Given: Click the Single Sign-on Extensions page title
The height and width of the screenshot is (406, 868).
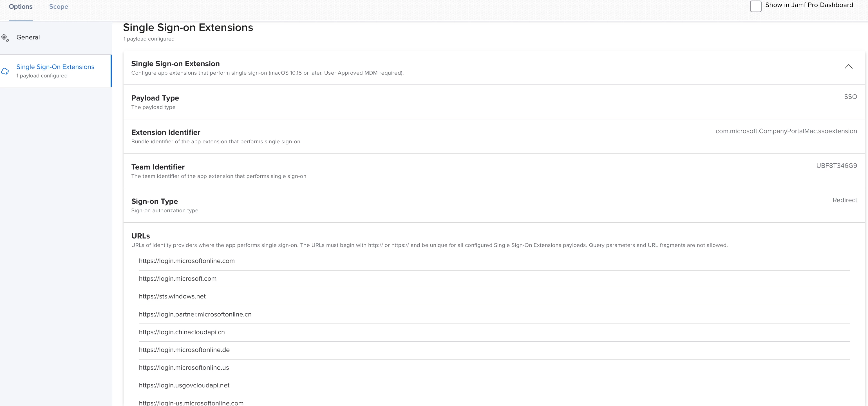Looking at the screenshot, I should point(188,27).
